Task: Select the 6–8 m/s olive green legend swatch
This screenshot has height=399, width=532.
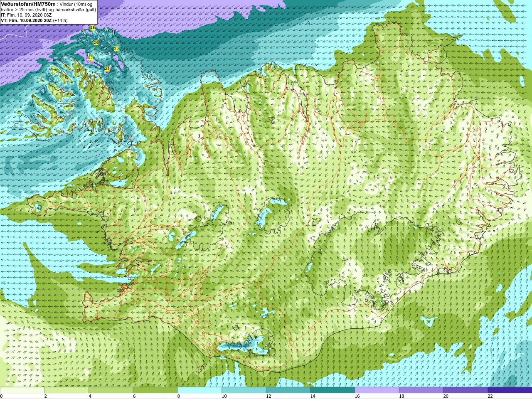Action: click(x=155, y=390)
